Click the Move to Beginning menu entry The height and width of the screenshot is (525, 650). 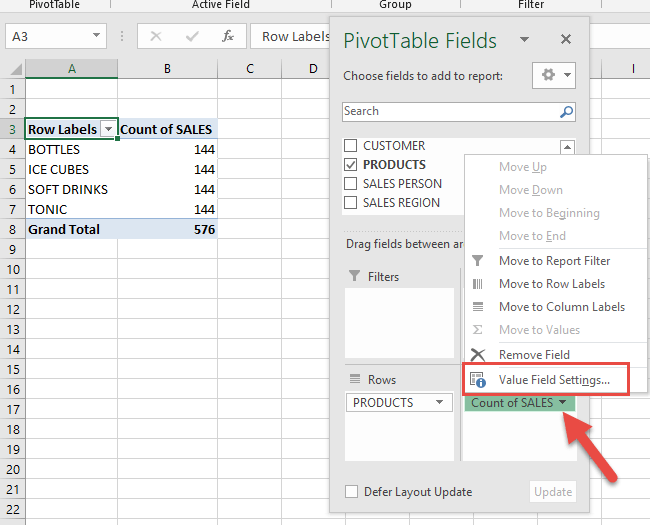coord(555,213)
